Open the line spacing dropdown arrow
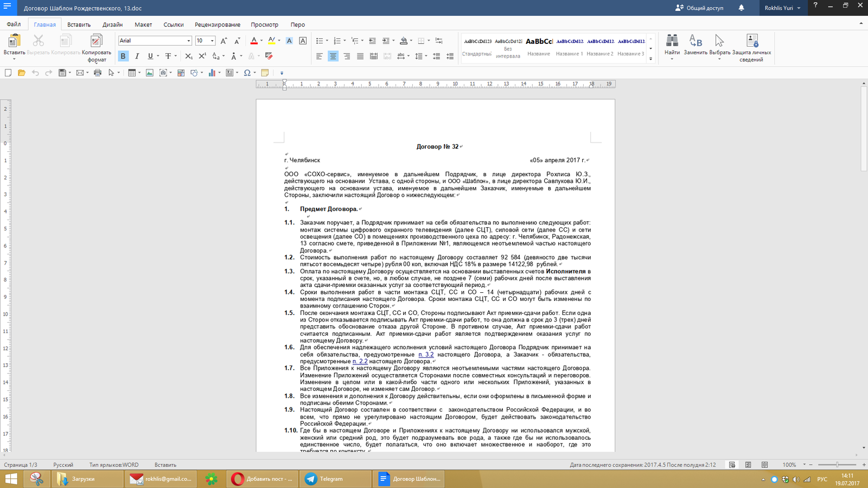868x488 pixels. [426, 56]
